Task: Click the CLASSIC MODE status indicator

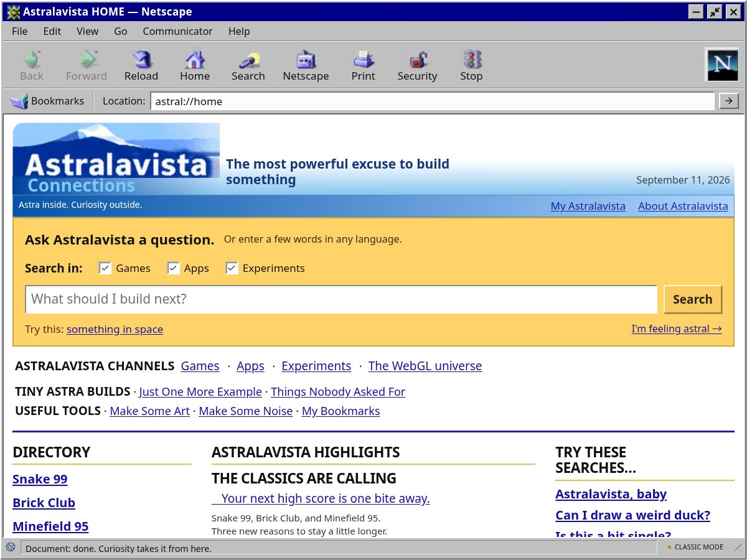Action: pyautogui.click(x=695, y=548)
